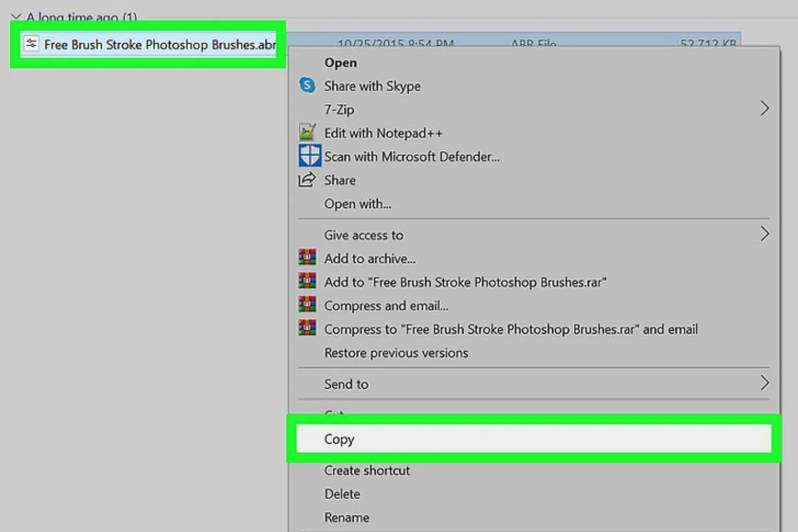Choose Create shortcut option
The width and height of the screenshot is (798, 532).
(367, 470)
